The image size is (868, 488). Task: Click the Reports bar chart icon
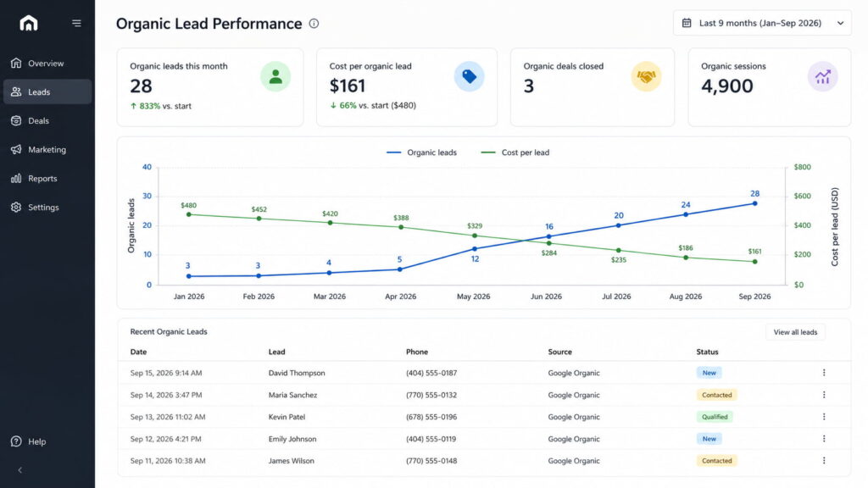click(16, 178)
